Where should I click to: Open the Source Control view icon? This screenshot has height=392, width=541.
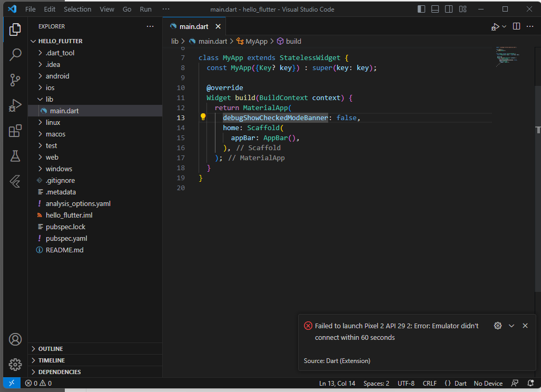click(x=15, y=80)
